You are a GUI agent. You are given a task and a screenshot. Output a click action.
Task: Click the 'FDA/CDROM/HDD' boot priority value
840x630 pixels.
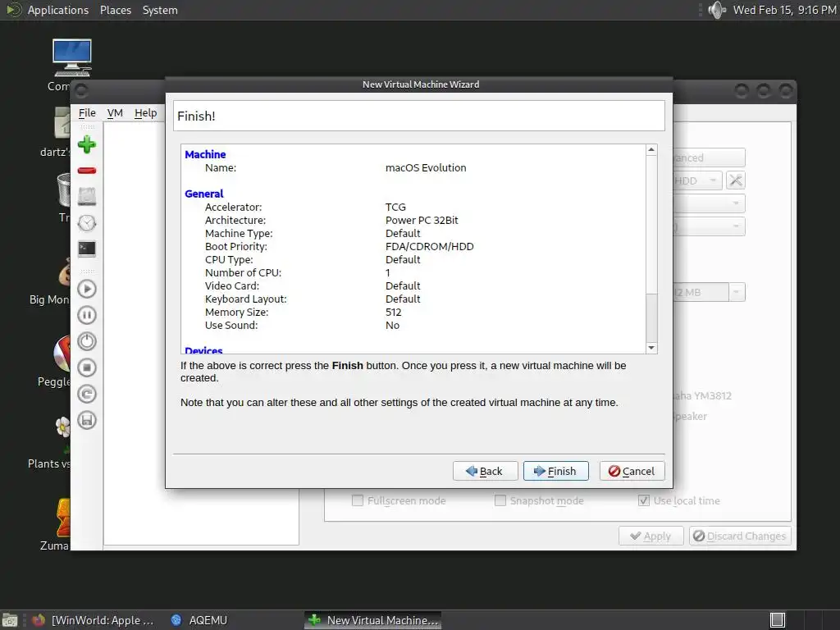pos(430,246)
